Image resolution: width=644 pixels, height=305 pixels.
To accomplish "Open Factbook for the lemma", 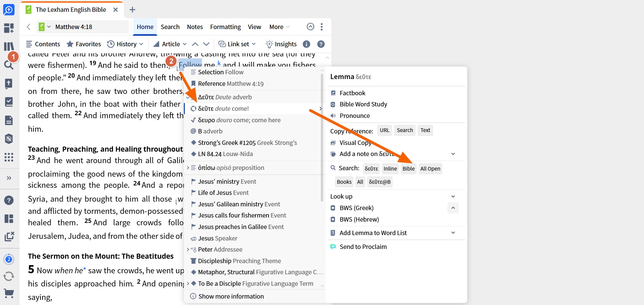I will pyautogui.click(x=348, y=93).
